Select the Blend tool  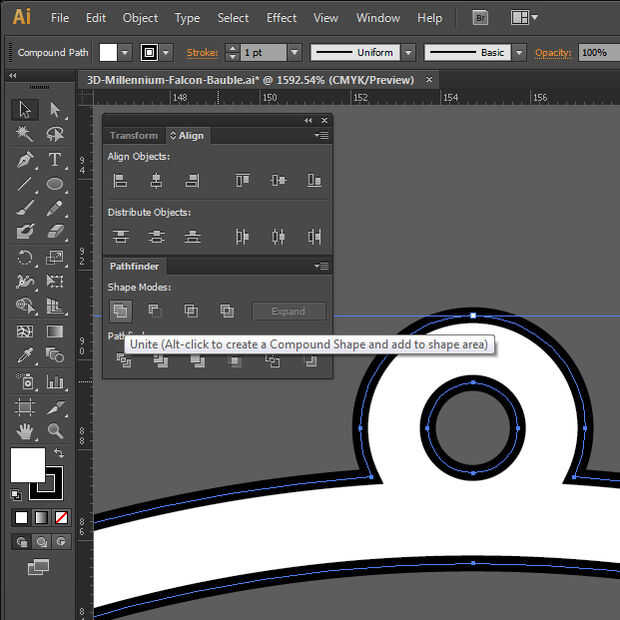(x=55, y=356)
